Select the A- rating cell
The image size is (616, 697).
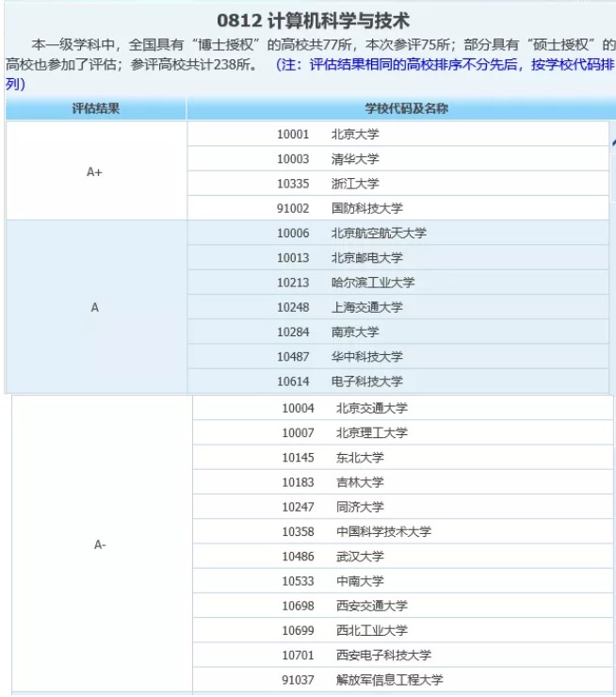tap(100, 544)
